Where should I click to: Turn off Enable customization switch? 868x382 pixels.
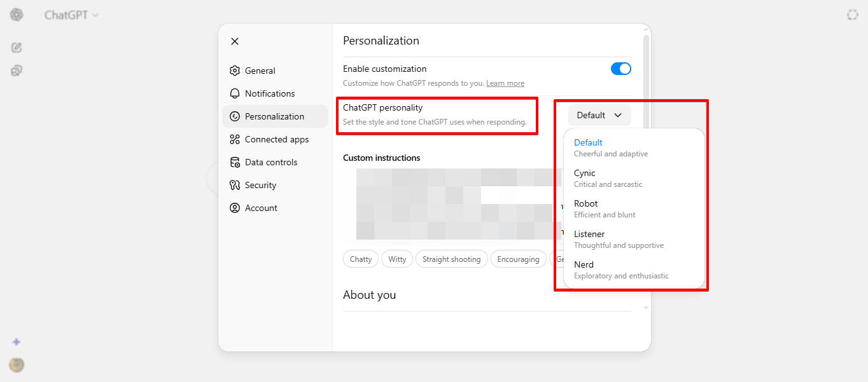click(x=620, y=69)
